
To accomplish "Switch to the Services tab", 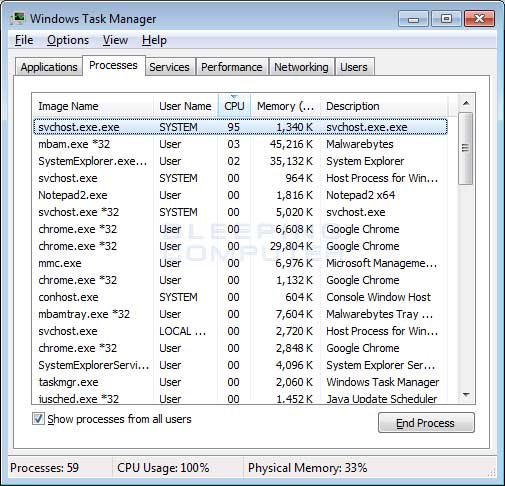I will (169, 67).
